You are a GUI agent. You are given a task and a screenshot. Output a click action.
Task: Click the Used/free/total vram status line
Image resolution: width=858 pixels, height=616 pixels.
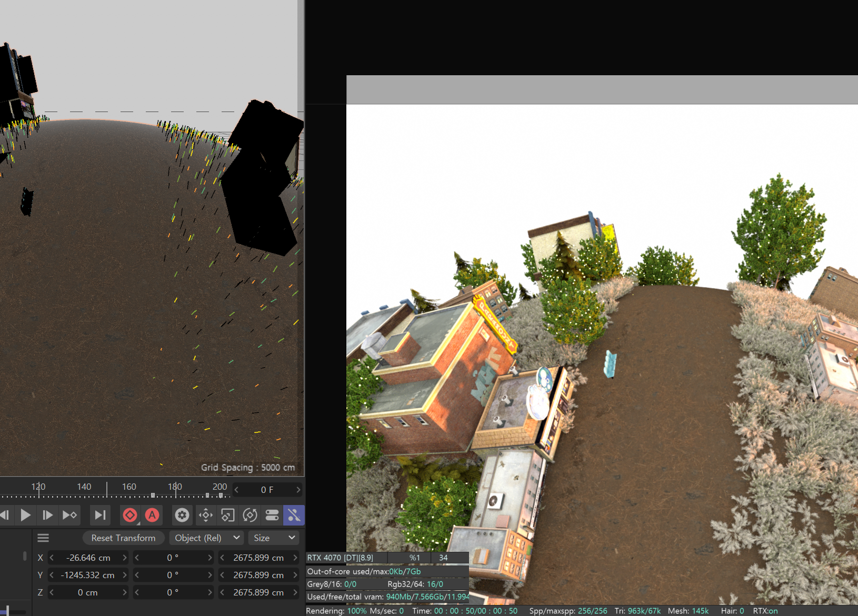click(387, 597)
